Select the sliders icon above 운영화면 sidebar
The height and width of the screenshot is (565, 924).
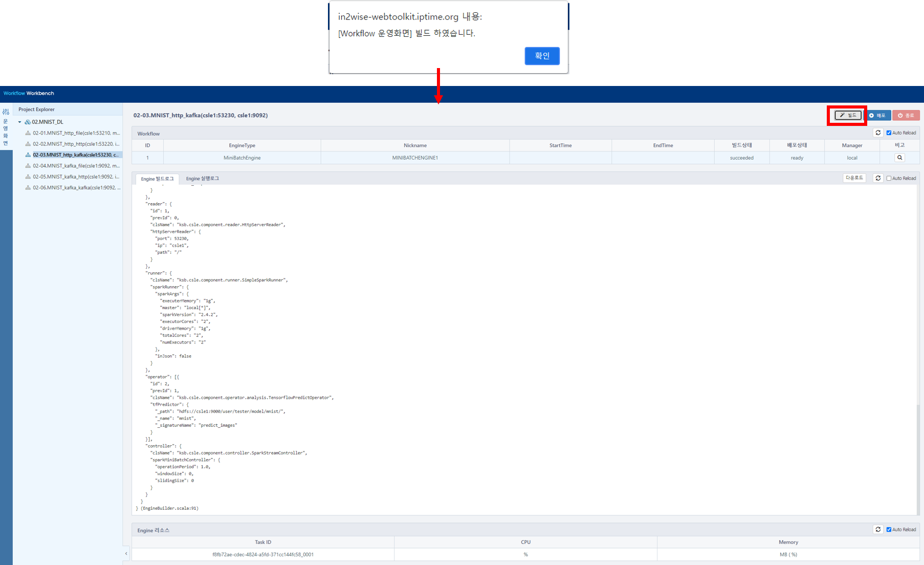coord(6,111)
